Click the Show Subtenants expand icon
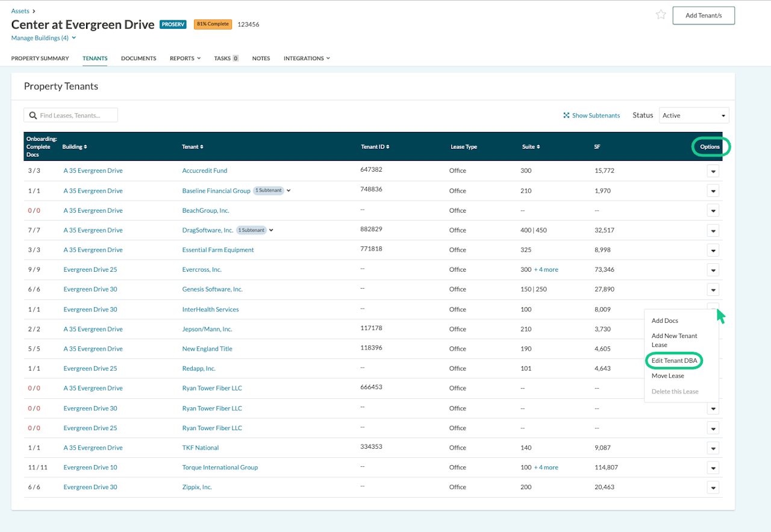The height and width of the screenshot is (532, 771). (566, 116)
